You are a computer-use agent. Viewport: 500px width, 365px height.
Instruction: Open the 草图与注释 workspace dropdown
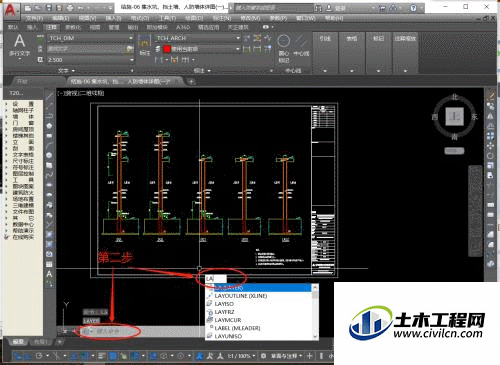coord(286,356)
